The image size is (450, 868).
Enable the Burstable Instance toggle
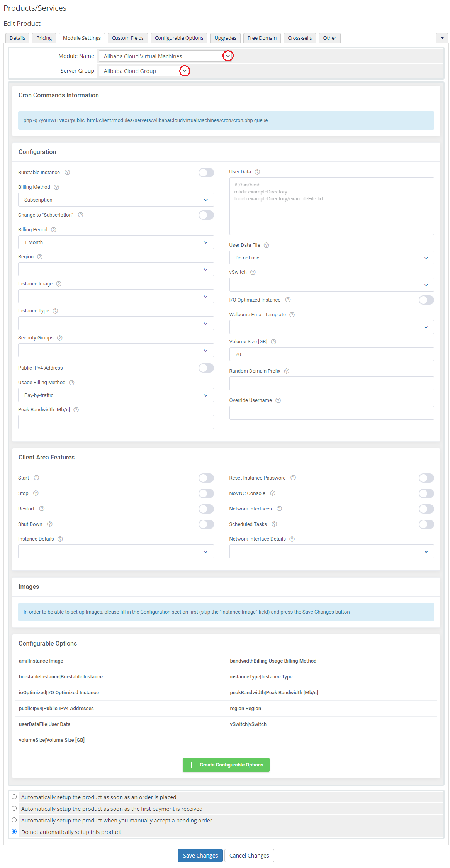coord(206,173)
